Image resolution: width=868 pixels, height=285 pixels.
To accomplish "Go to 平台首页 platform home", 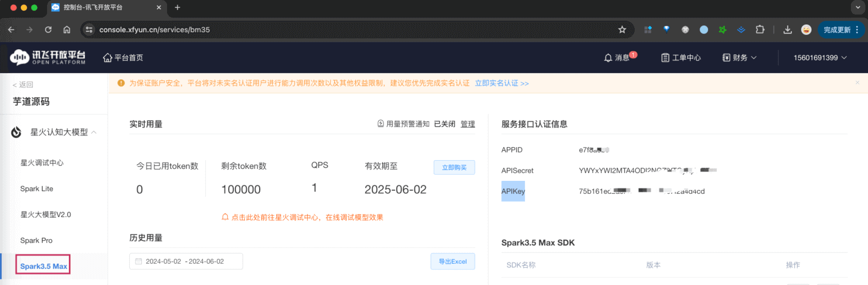I will click(x=123, y=58).
